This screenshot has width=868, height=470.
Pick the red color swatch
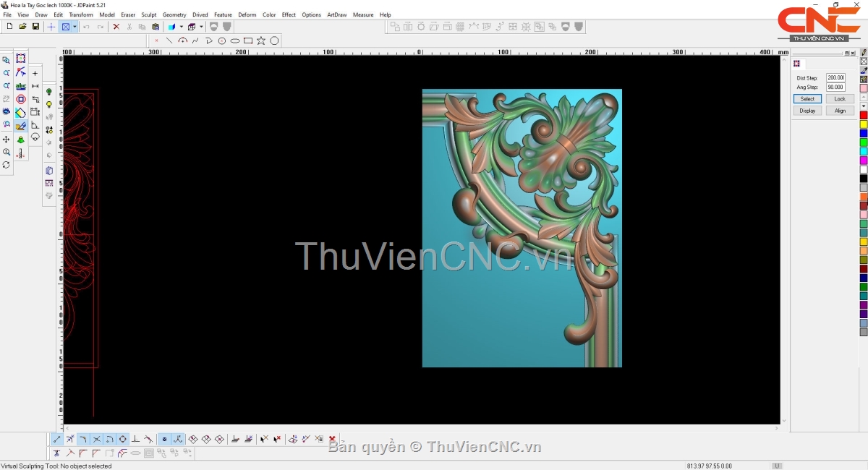864,115
